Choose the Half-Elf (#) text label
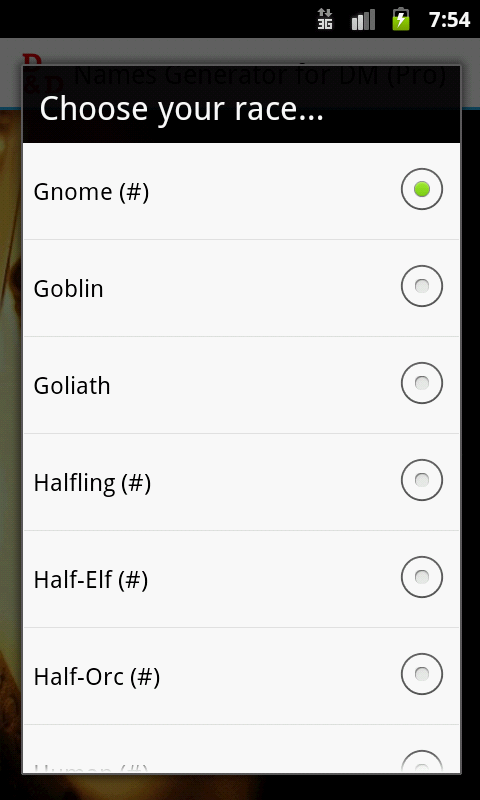Viewport: 480px width, 800px height. pyautogui.click(x=91, y=580)
